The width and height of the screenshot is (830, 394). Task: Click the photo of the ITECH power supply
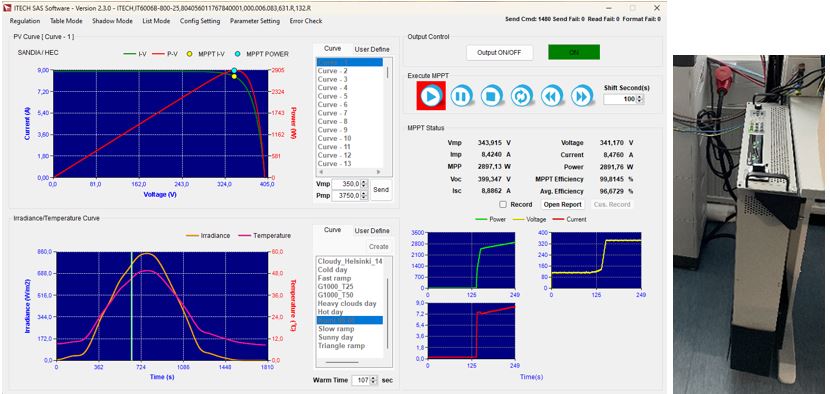coord(748,224)
